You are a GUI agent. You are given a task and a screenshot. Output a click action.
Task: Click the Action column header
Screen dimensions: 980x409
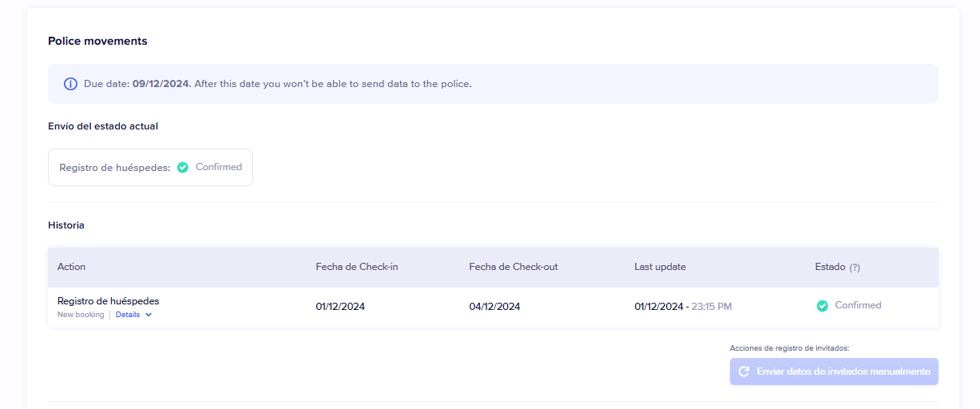[71, 267]
